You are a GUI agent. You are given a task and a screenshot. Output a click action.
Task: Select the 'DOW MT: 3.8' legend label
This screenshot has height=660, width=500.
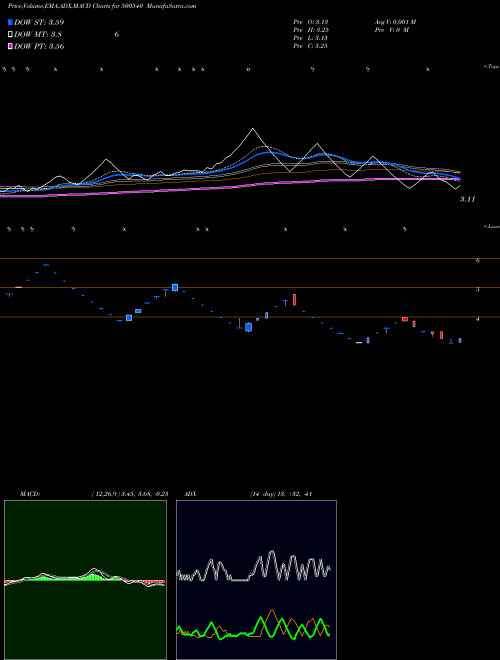coord(38,35)
